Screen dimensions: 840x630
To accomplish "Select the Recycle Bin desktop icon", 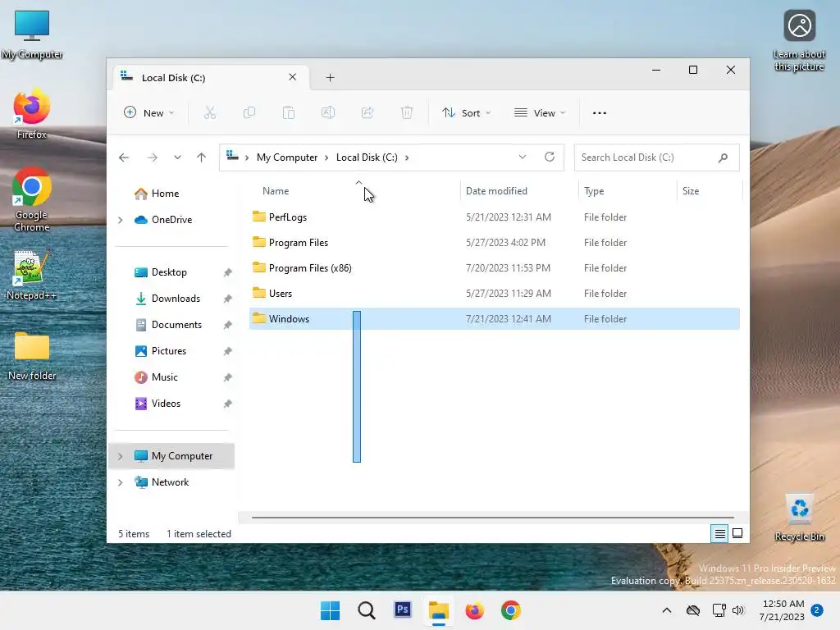I will [799, 518].
